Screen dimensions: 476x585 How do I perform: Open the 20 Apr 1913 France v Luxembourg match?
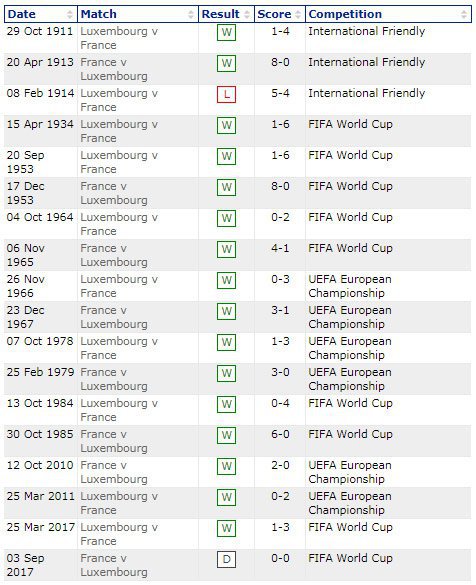click(x=114, y=69)
